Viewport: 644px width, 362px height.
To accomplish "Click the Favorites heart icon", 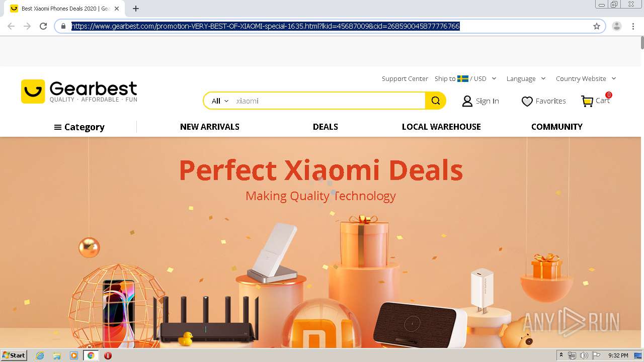I will 527,102.
